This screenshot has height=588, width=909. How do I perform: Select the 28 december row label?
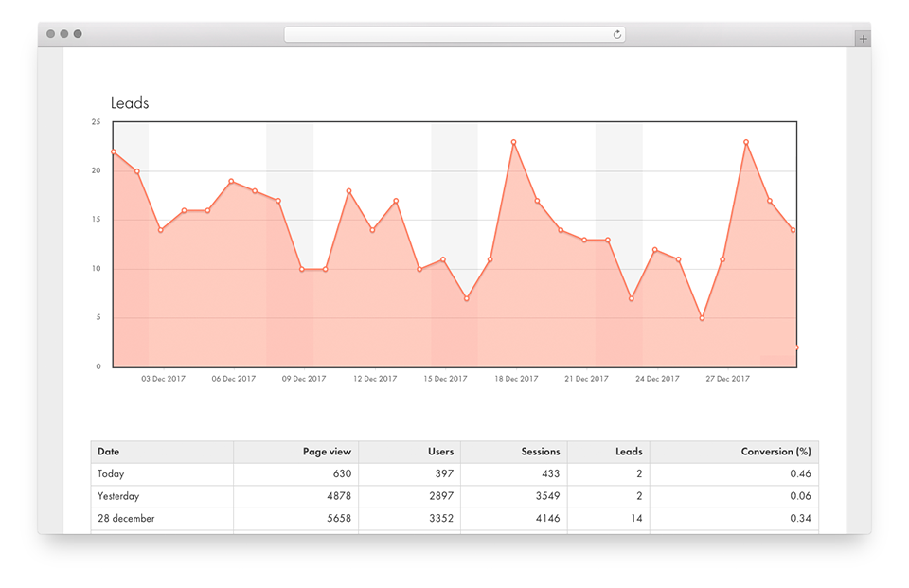coord(126,518)
